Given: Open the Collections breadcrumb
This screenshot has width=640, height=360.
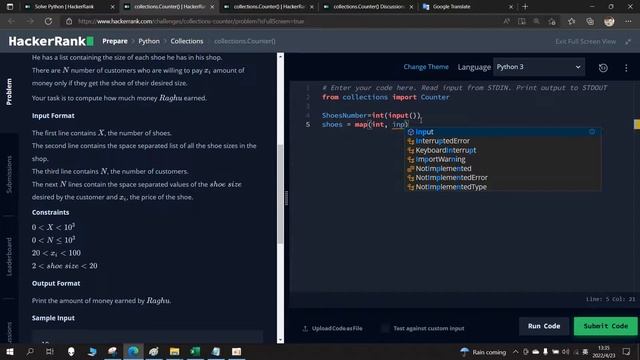Looking at the screenshot, I should (187, 41).
